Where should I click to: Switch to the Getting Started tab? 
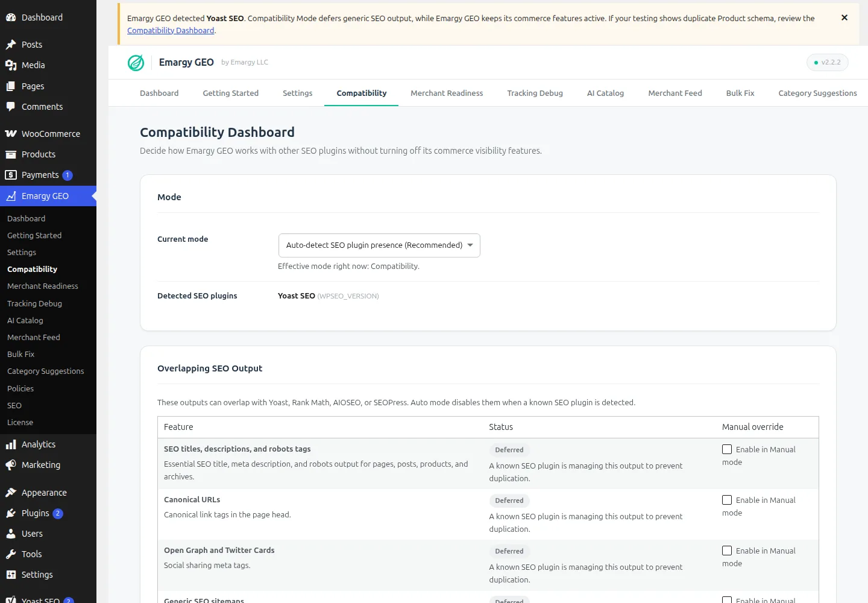tap(231, 93)
